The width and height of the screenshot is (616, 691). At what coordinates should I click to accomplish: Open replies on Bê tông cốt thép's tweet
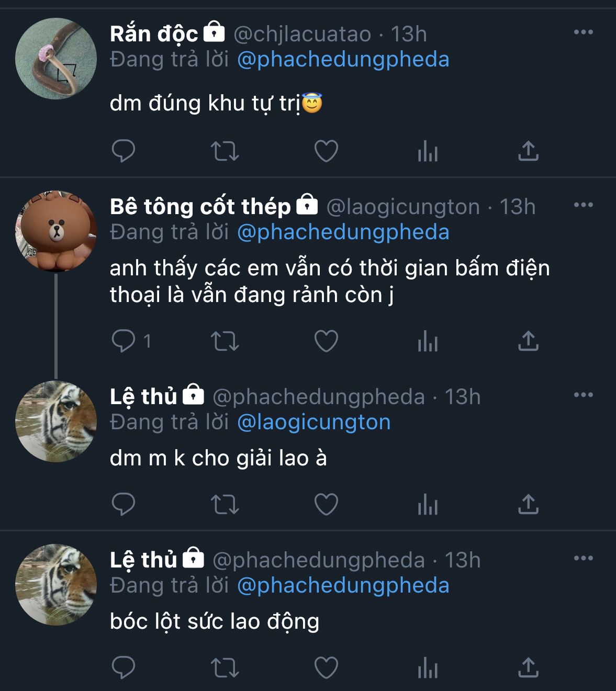pos(125,341)
